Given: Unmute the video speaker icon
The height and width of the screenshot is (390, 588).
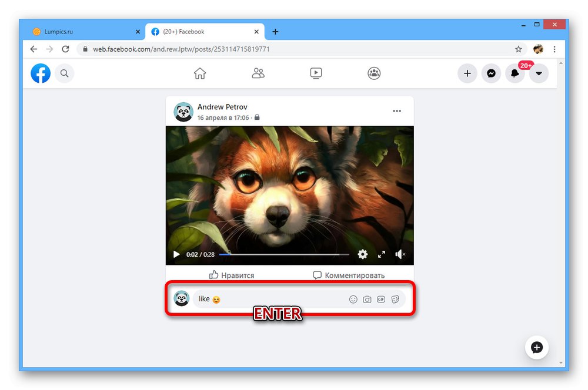Looking at the screenshot, I should 400,254.
